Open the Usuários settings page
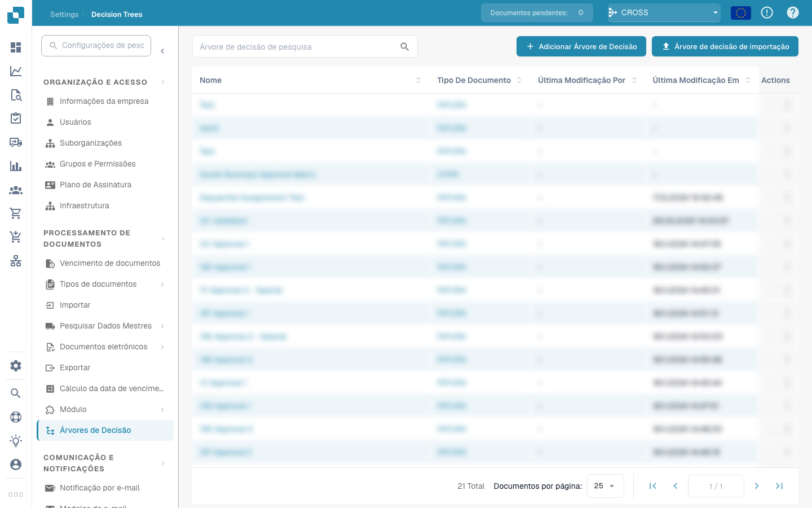Viewport: 812px width, 508px height. (x=105, y=122)
